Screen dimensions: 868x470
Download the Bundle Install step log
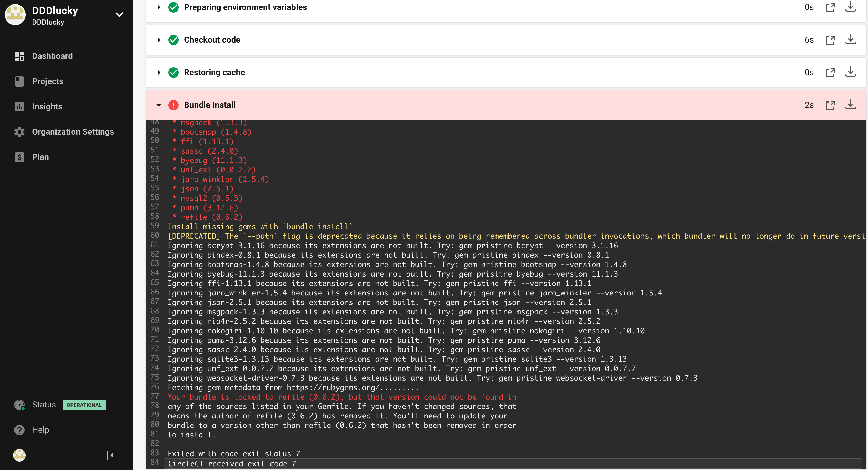[x=850, y=105]
